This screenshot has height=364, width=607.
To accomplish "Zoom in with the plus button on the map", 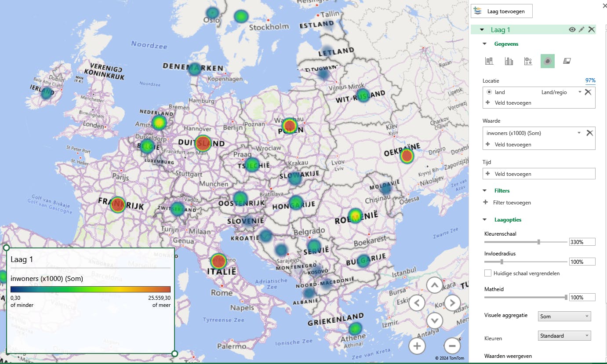I will [x=417, y=346].
